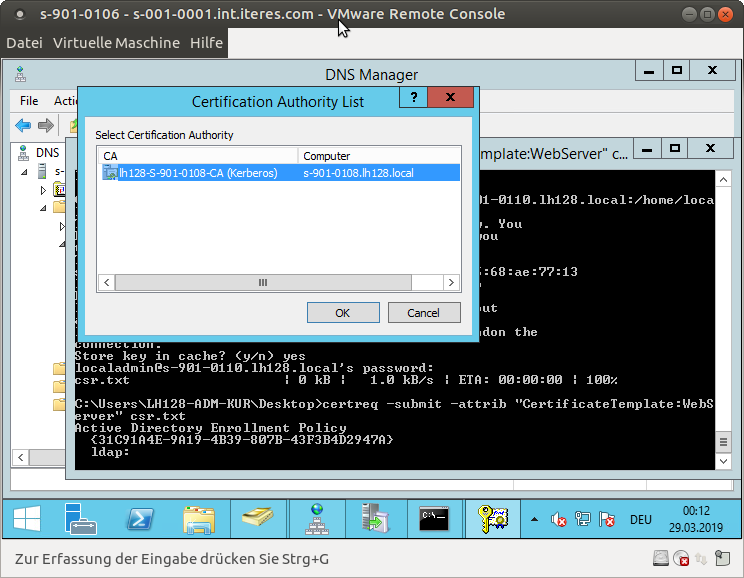Open the File menu in DNS Manager
Image resolution: width=744 pixels, height=578 pixels.
pos(29,101)
